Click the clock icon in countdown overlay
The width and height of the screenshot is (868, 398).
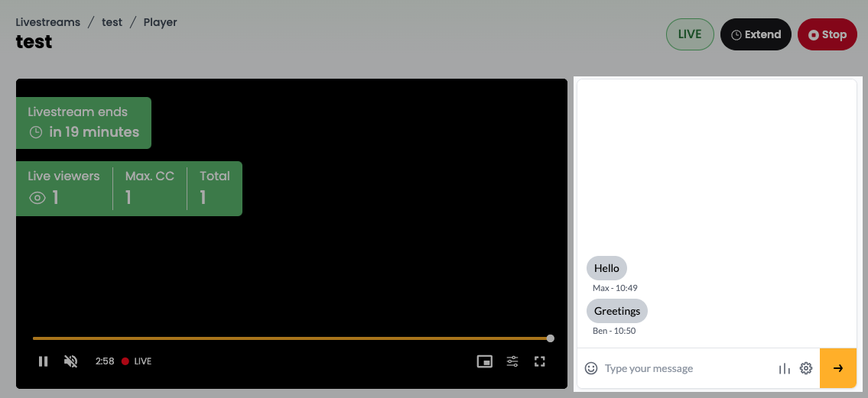pos(36,132)
